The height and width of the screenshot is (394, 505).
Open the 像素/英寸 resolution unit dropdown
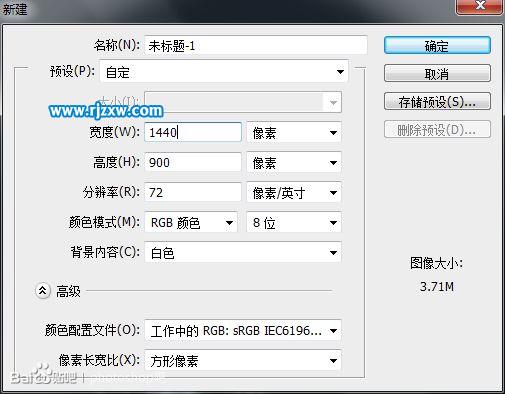click(x=294, y=192)
